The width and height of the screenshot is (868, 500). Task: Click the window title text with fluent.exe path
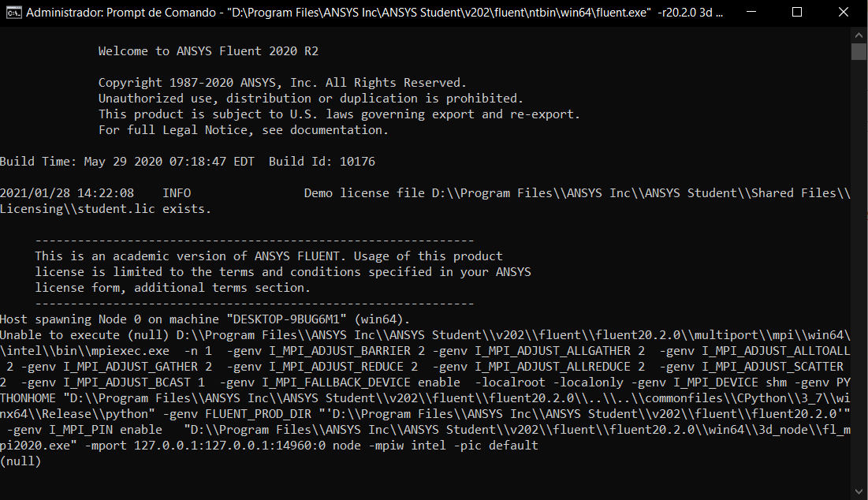point(374,12)
